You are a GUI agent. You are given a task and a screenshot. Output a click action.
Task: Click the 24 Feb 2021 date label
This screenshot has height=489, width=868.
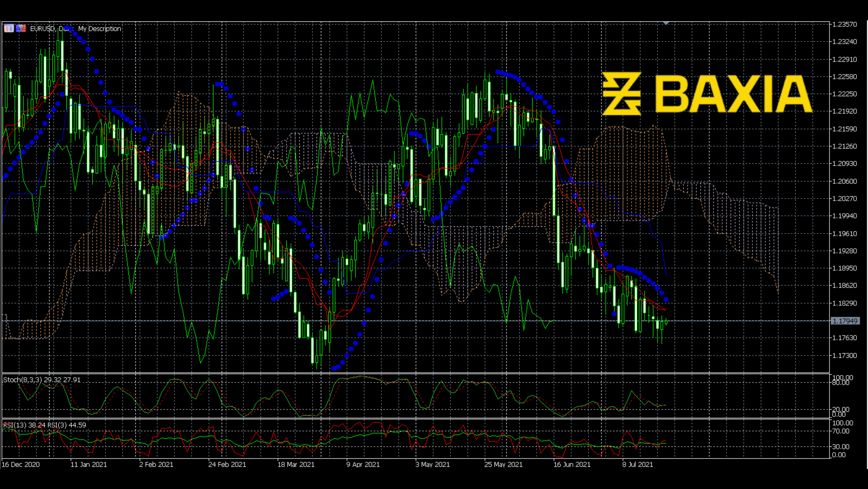pyautogui.click(x=227, y=464)
